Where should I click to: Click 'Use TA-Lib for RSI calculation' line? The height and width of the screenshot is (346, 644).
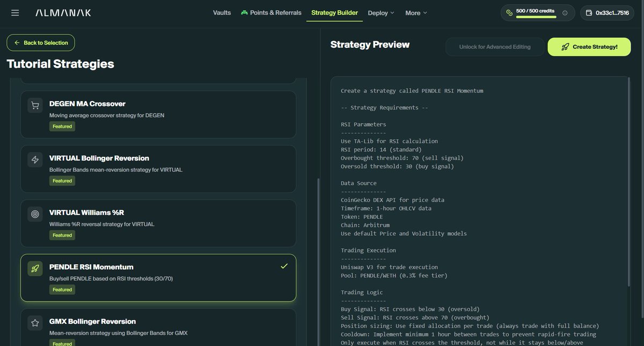point(389,141)
